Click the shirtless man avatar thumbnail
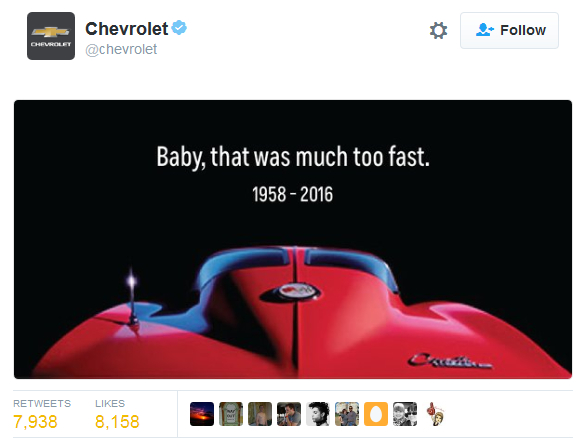The height and width of the screenshot is (440, 580). coord(260,414)
